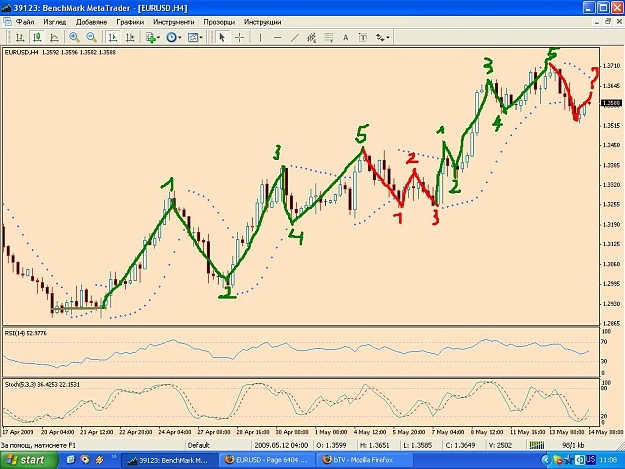Click the 98/1 kb traffic indicator
Screen dimensions: 625x469
[573, 445]
